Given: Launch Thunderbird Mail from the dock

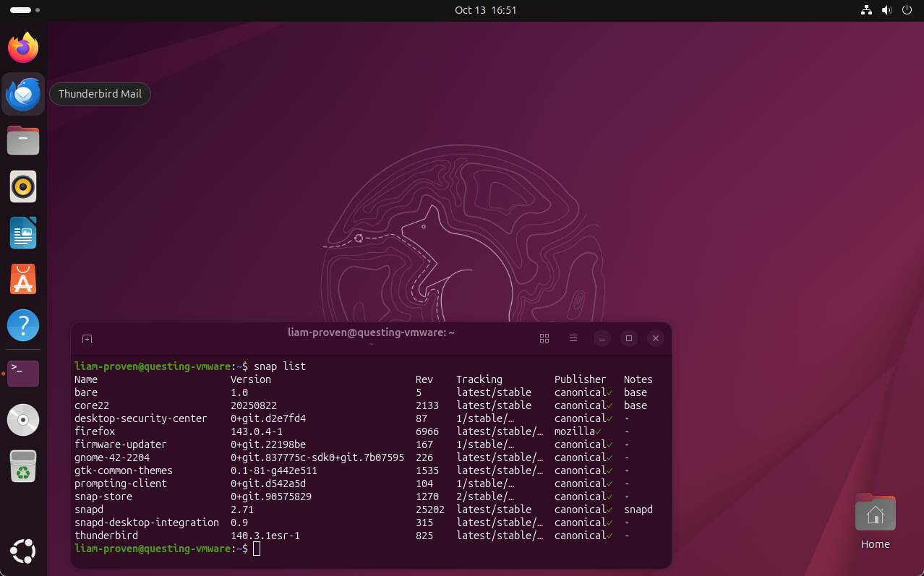Looking at the screenshot, I should pos(23,94).
